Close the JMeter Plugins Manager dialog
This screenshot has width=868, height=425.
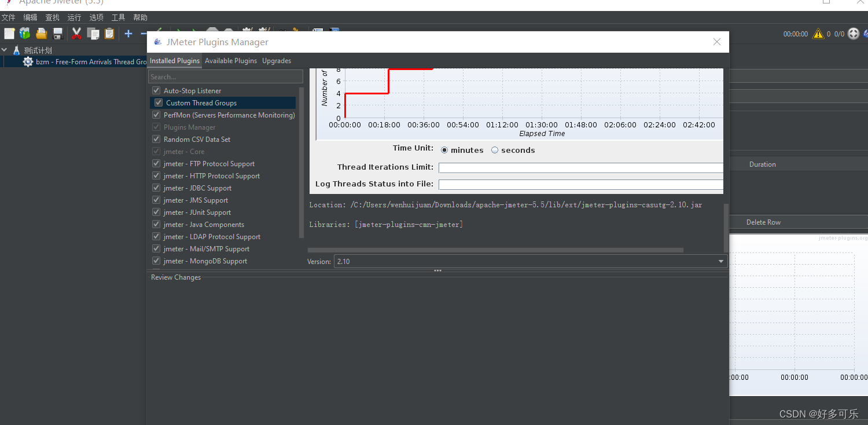point(717,42)
